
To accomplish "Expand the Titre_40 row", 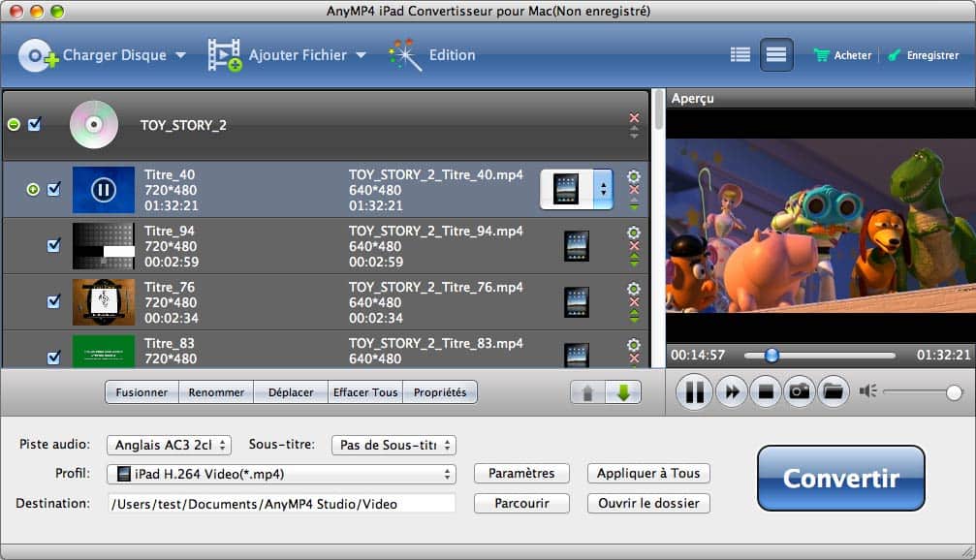I will pos(33,189).
